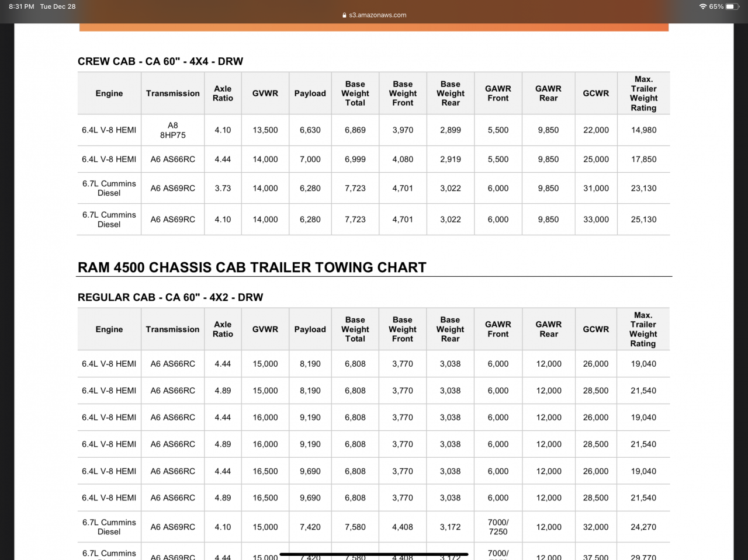Tap the home indicator bar at bottom
The image size is (748, 560).
[374, 554]
